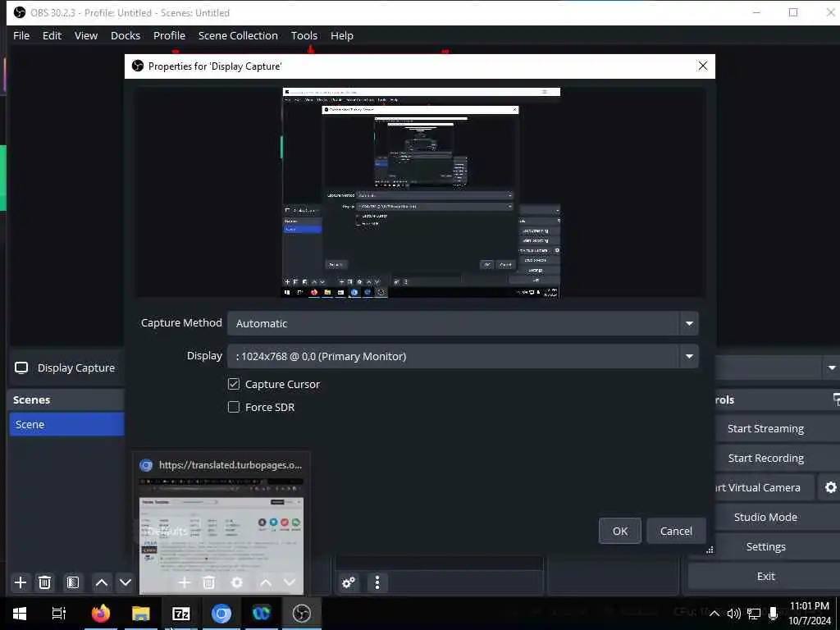Image resolution: width=840 pixels, height=630 pixels.
Task: Open the blue-green app next to Chrome
Action: pyautogui.click(x=262, y=613)
